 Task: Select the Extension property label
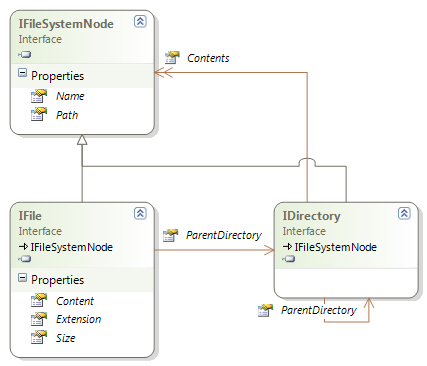[x=79, y=319]
